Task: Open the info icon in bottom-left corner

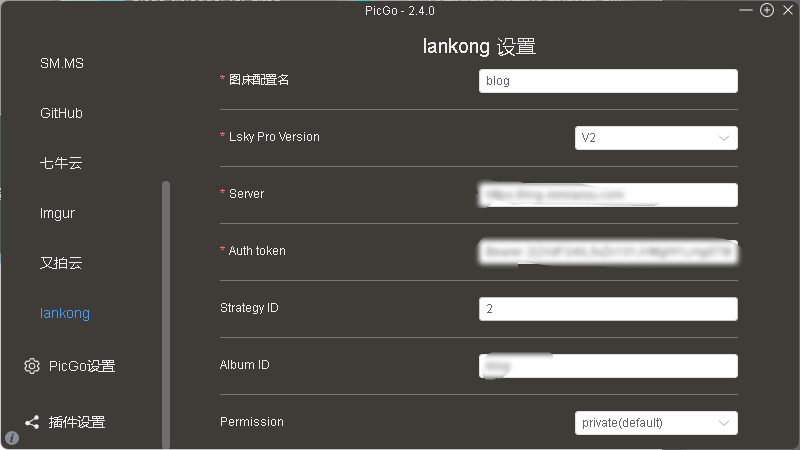Action: coord(12,437)
